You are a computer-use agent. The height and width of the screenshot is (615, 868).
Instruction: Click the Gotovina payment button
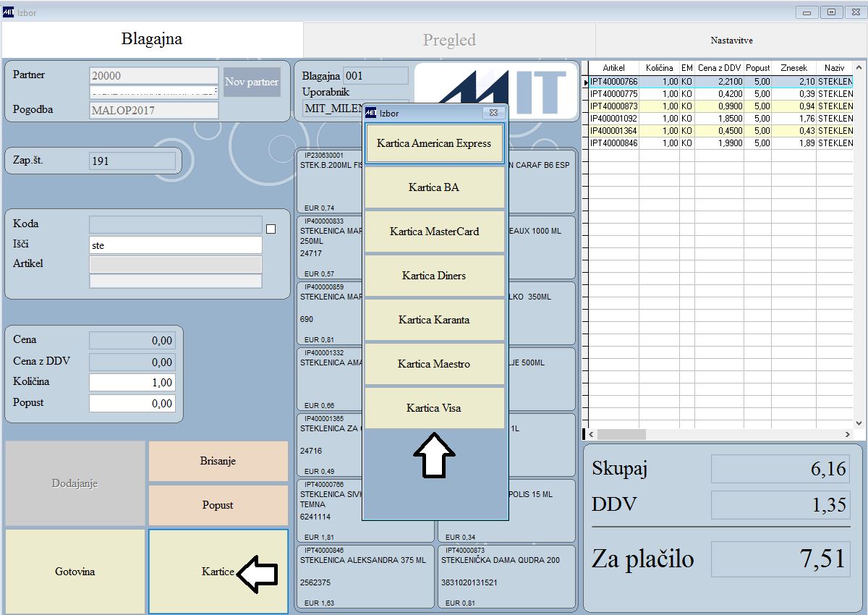(x=75, y=571)
